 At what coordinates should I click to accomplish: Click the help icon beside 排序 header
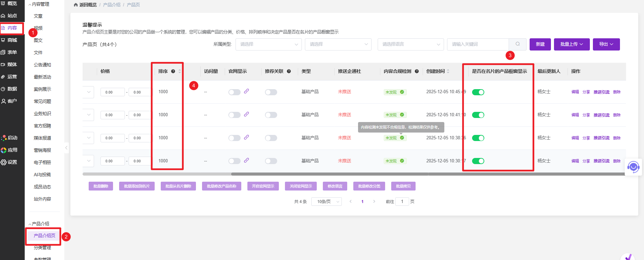(173, 71)
